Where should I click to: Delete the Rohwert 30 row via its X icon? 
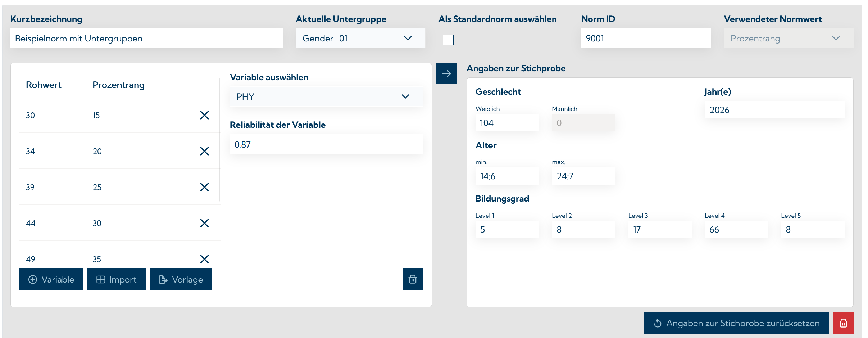204,115
